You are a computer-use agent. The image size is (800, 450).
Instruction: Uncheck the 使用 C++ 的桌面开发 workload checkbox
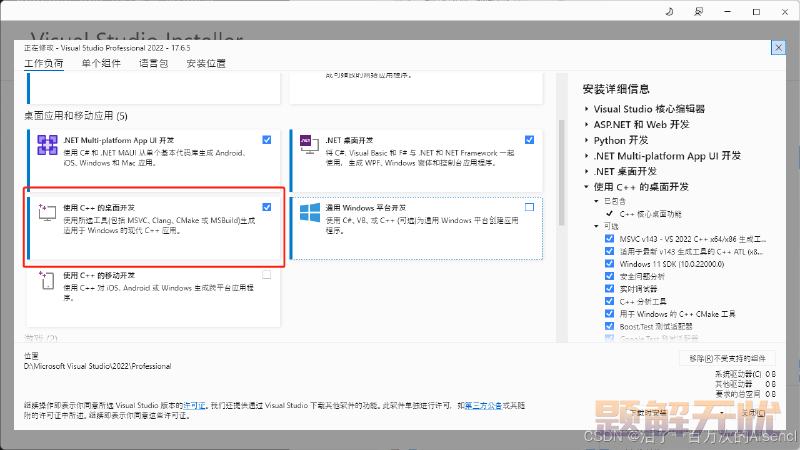click(267, 207)
